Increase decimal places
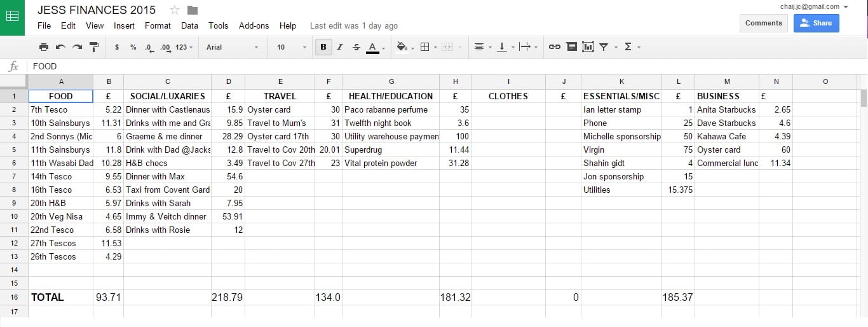 (165, 47)
